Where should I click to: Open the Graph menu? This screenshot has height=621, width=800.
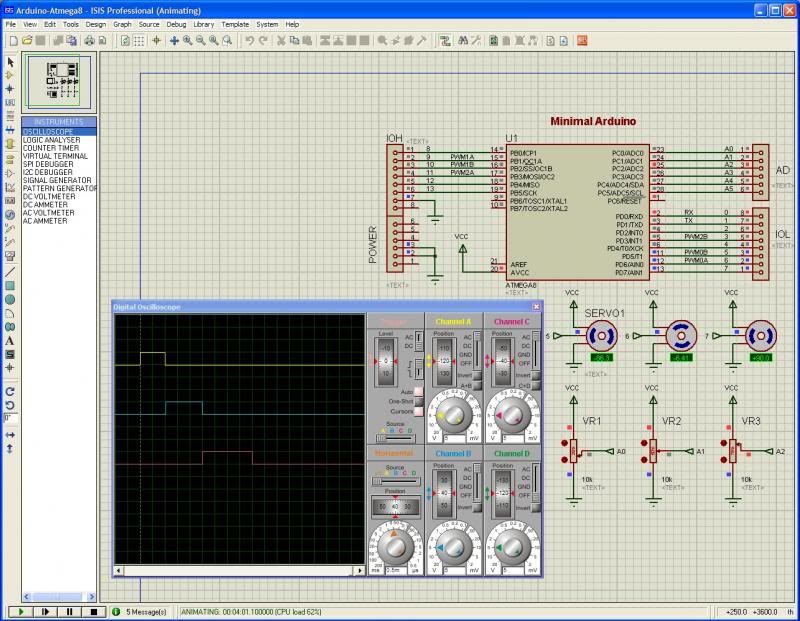click(x=122, y=24)
